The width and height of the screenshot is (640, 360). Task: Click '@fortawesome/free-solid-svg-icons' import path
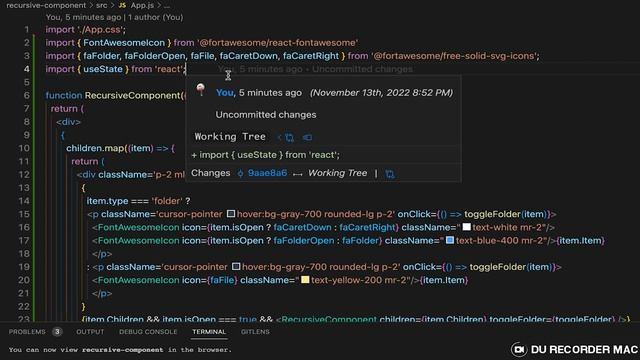coord(455,56)
